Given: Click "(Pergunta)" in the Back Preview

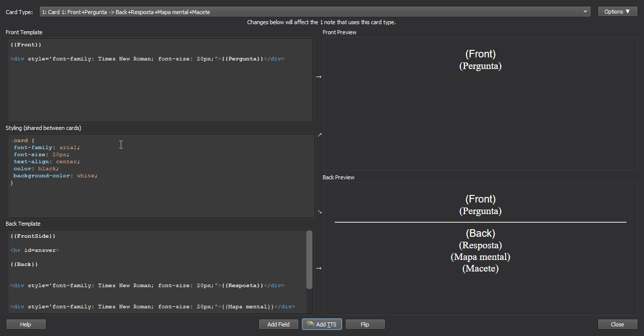Looking at the screenshot, I should [480, 211].
